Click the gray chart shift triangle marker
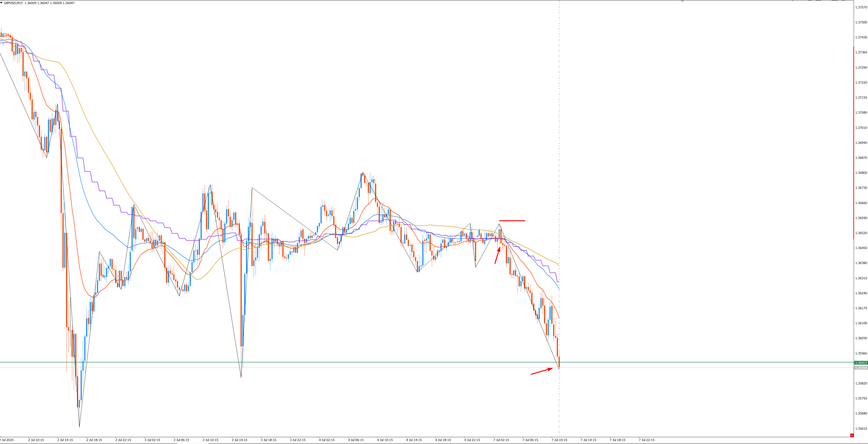868x444 pixels. 682,1
